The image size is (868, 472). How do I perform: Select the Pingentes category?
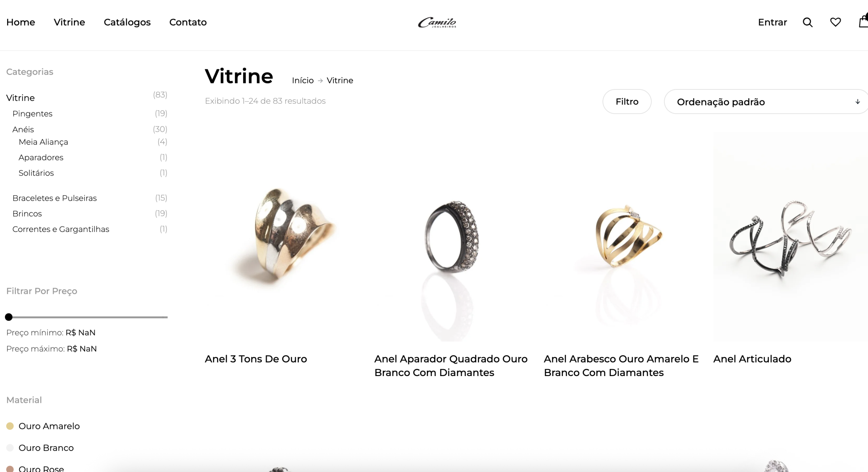pyautogui.click(x=33, y=114)
